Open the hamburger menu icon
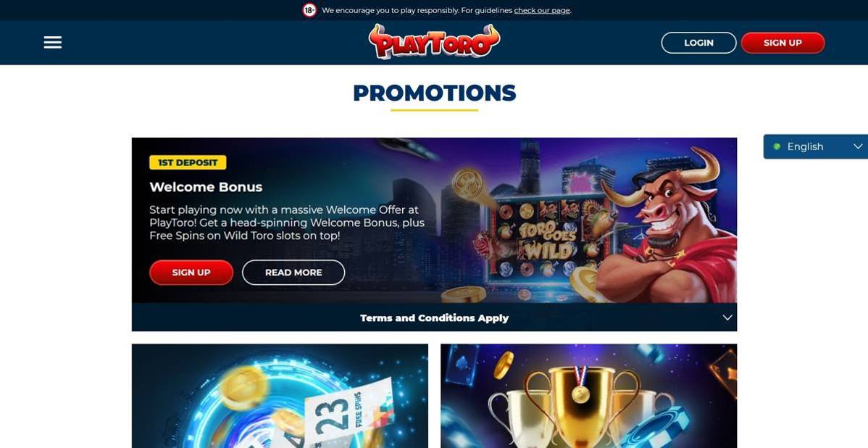 tap(53, 43)
